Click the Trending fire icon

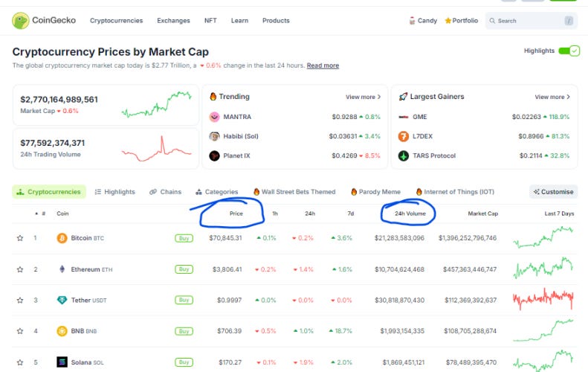pyautogui.click(x=213, y=97)
